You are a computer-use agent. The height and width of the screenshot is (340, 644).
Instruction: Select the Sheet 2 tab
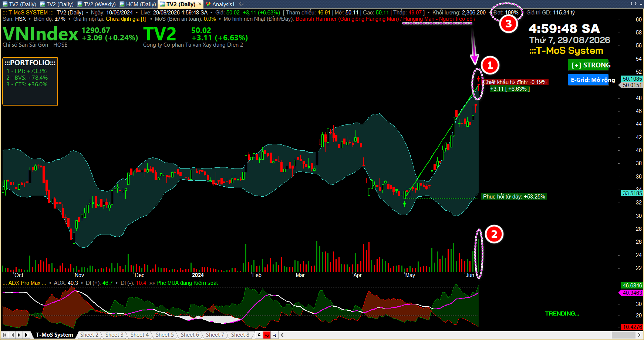tap(90, 335)
